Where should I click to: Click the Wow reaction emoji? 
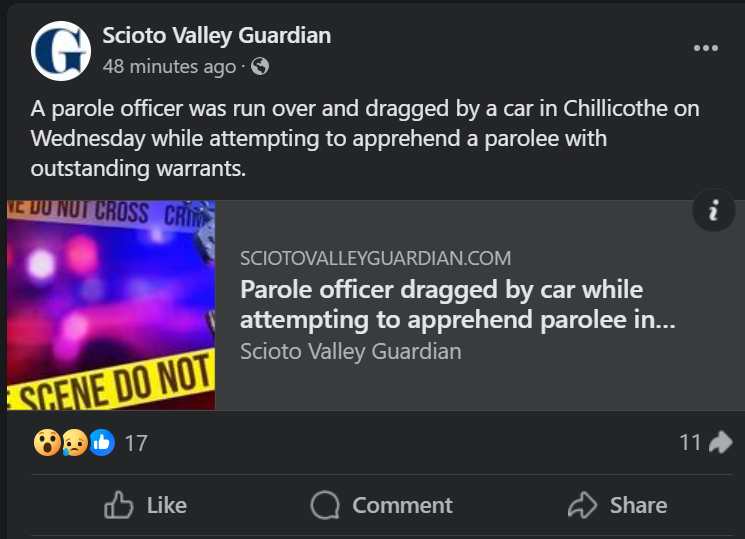click(46, 442)
